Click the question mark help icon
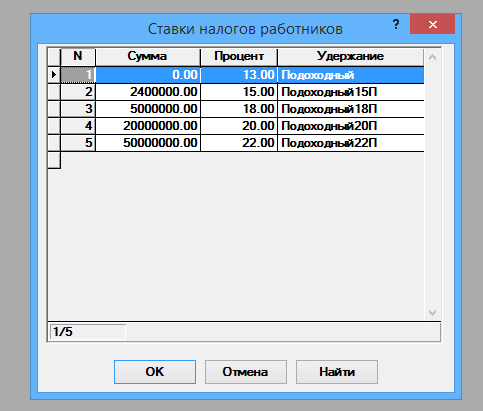The image size is (483, 411). tap(396, 24)
